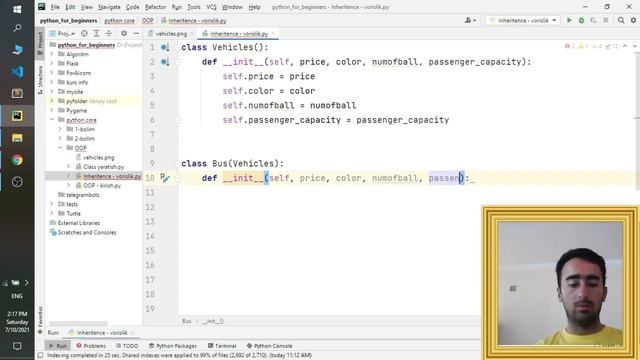
Task: Open Windows Start menu
Action: [17, 8]
